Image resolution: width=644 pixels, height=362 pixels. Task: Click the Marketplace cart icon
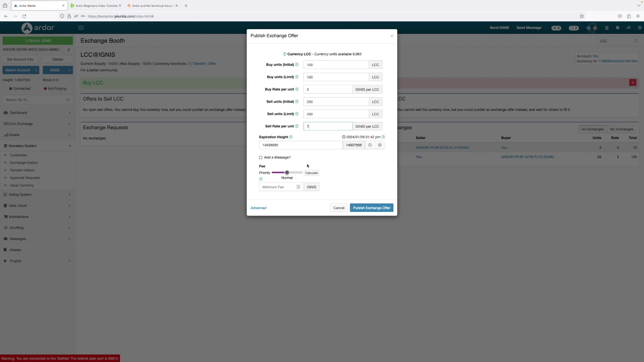point(5,217)
